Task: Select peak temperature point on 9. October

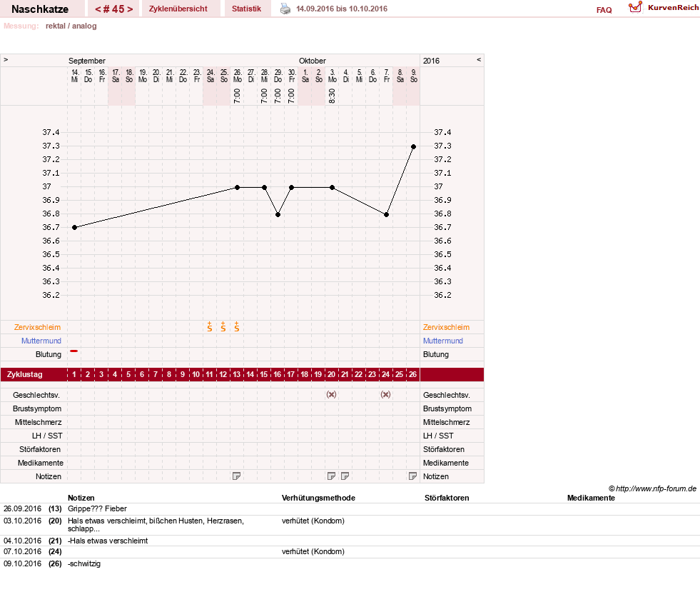Action: [413, 147]
